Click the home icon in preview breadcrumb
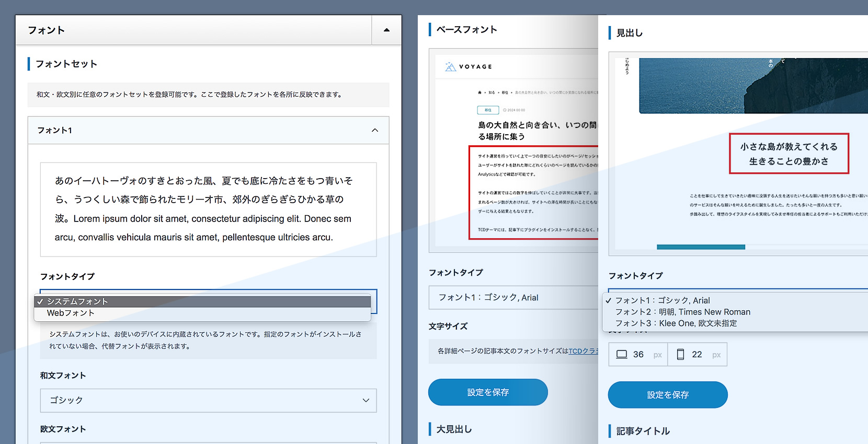The image size is (868, 444). (479, 92)
